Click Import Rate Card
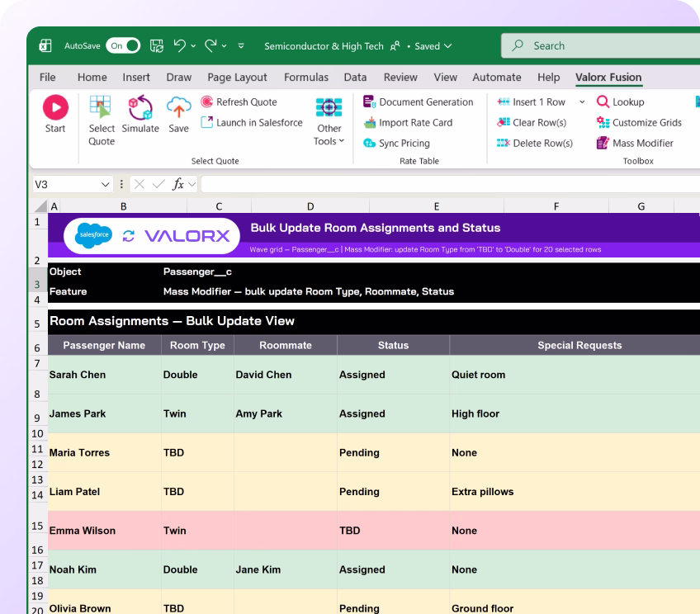Screen dimensions: 700x614 (408, 122)
